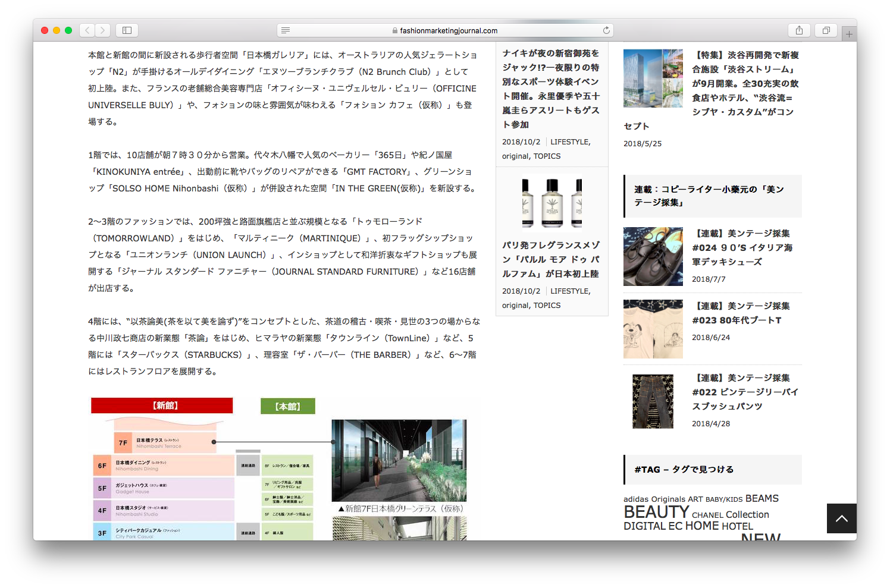
Task: Click the HOME tag
Action: (x=702, y=526)
